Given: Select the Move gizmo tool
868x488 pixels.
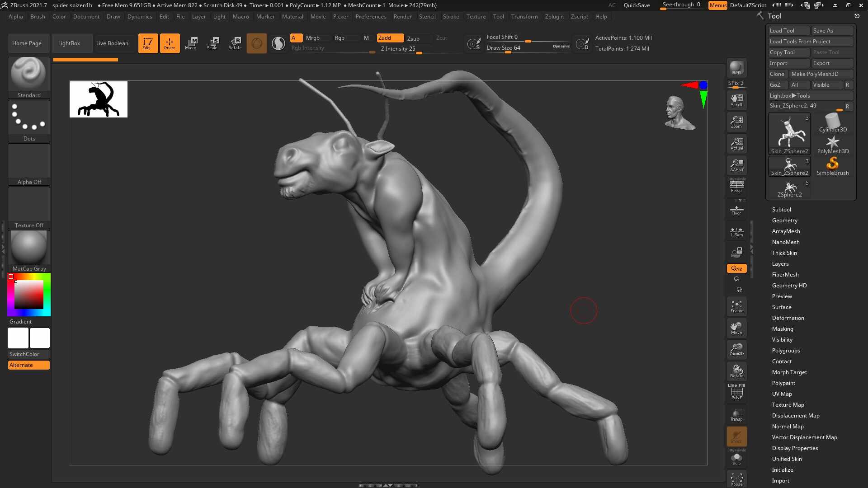Looking at the screenshot, I should pos(191,43).
